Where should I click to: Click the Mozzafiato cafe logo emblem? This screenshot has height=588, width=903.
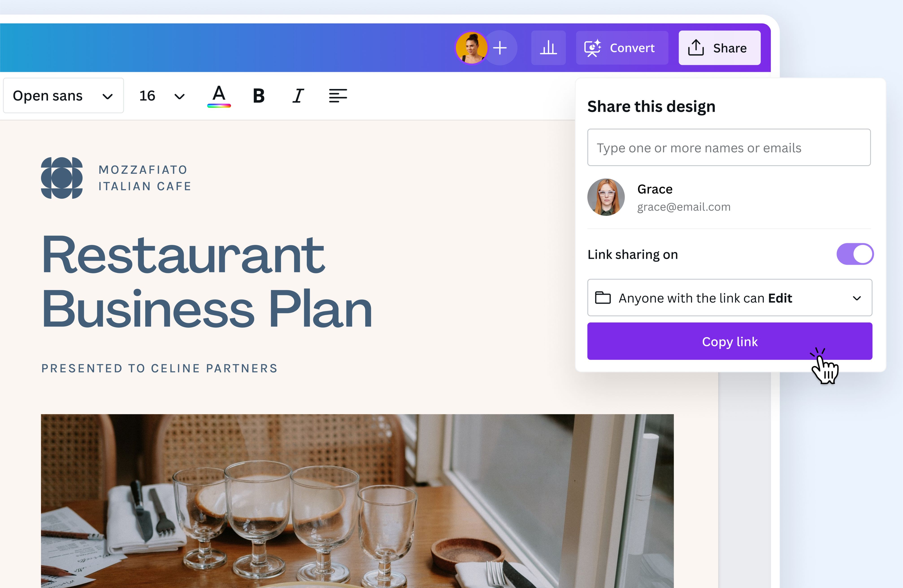[61, 178]
